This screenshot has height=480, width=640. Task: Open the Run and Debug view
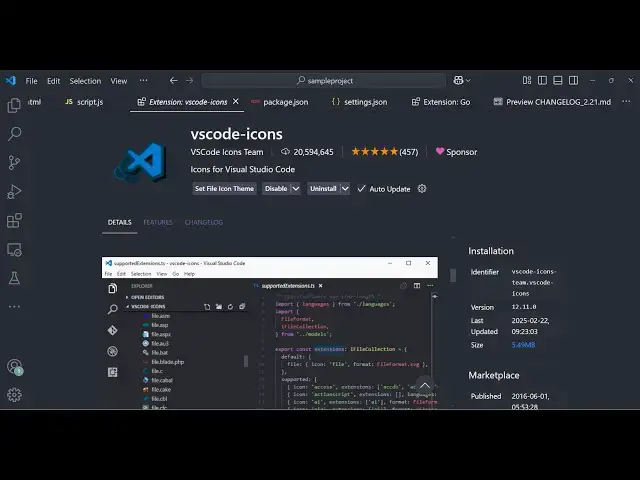(14, 191)
